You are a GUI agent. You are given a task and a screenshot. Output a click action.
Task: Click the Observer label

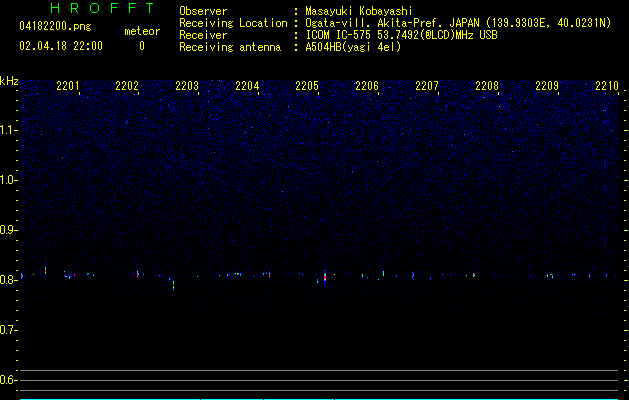(x=203, y=11)
